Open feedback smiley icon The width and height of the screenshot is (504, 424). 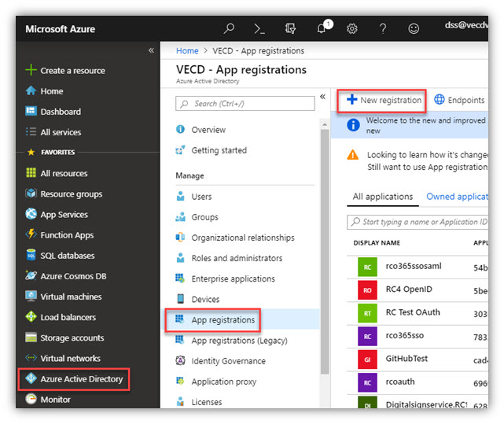tap(414, 28)
